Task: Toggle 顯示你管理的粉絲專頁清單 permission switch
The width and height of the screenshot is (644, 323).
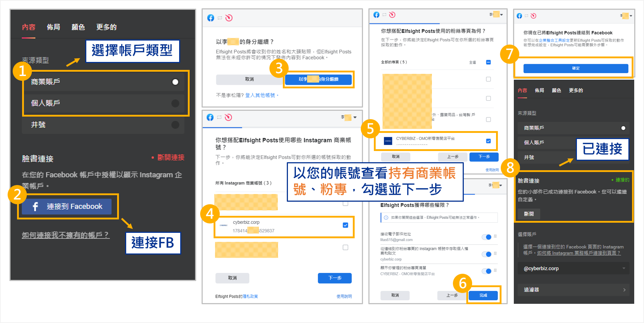Action: [x=487, y=271]
